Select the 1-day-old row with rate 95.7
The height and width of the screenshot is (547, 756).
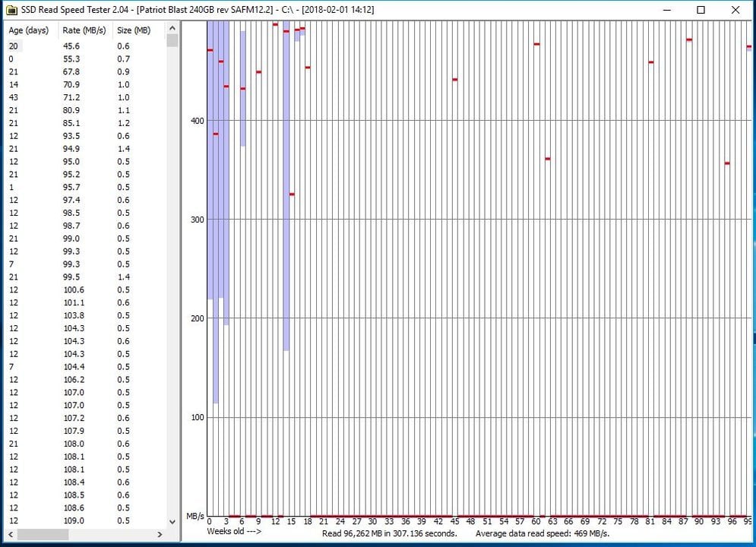point(85,187)
